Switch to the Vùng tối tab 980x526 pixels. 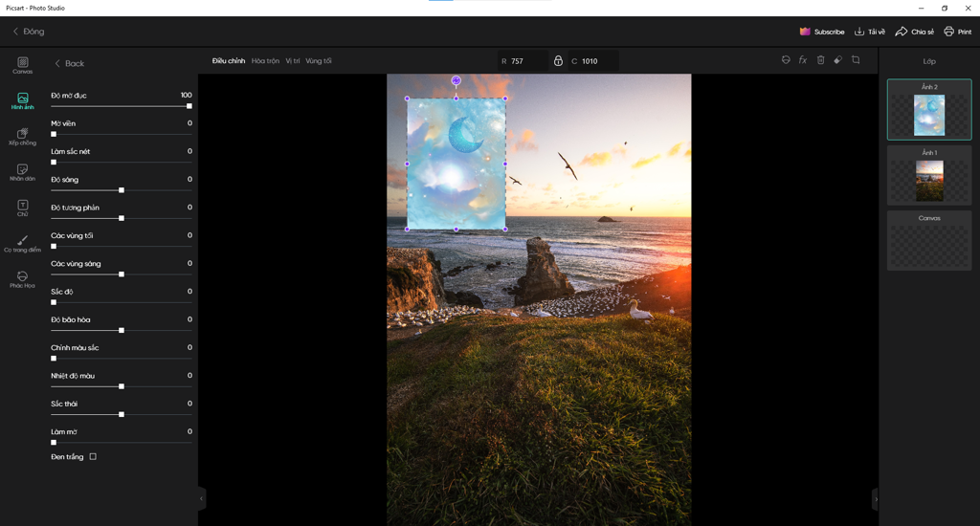[x=318, y=60]
